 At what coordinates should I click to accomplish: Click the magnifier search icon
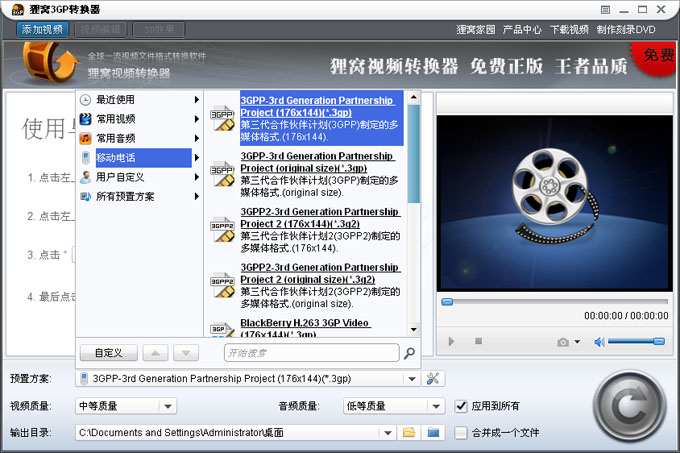pos(409,353)
